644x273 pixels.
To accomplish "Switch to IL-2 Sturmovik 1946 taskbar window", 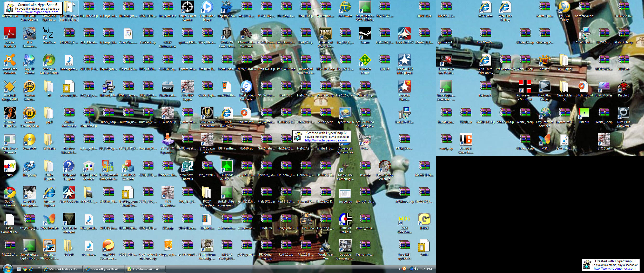I will pos(145,269).
